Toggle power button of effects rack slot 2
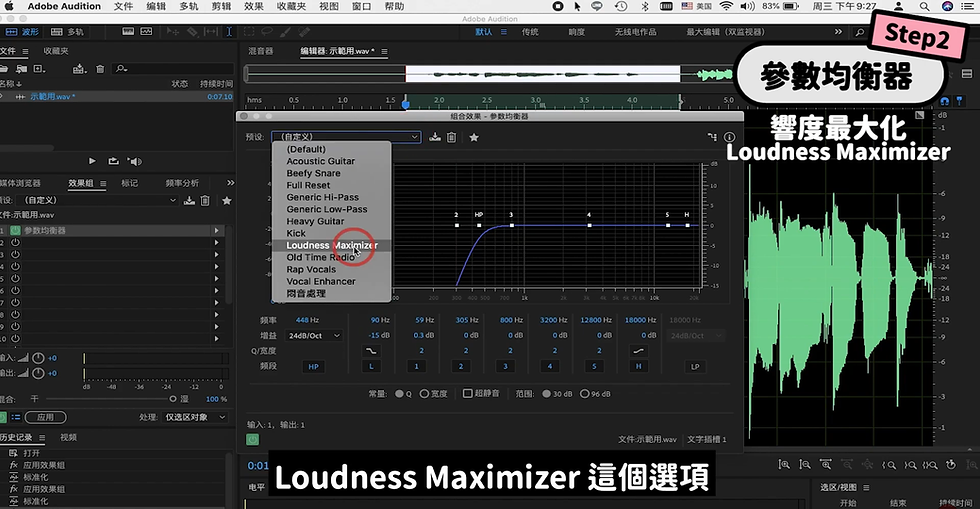 15,243
